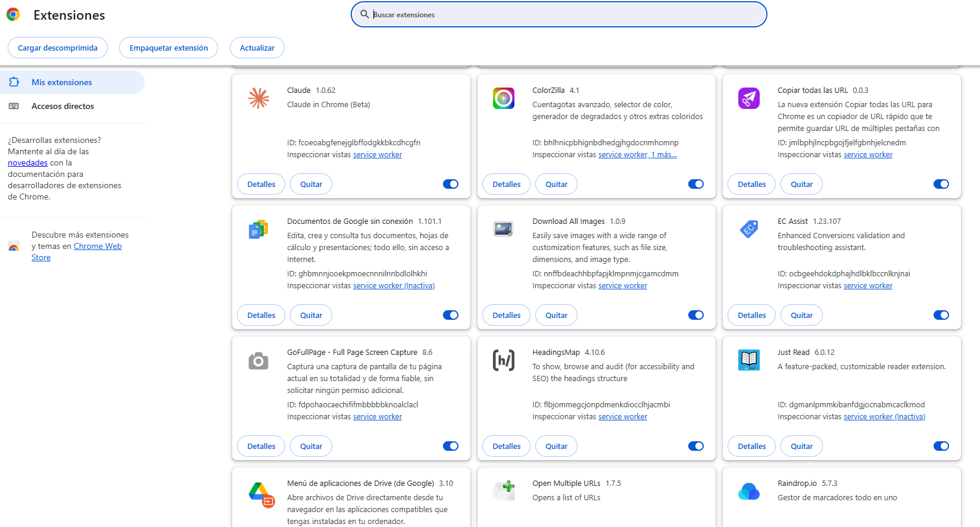Click the GoFullPage camera icon
980x527 pixels.
click(x=258, y=360)
